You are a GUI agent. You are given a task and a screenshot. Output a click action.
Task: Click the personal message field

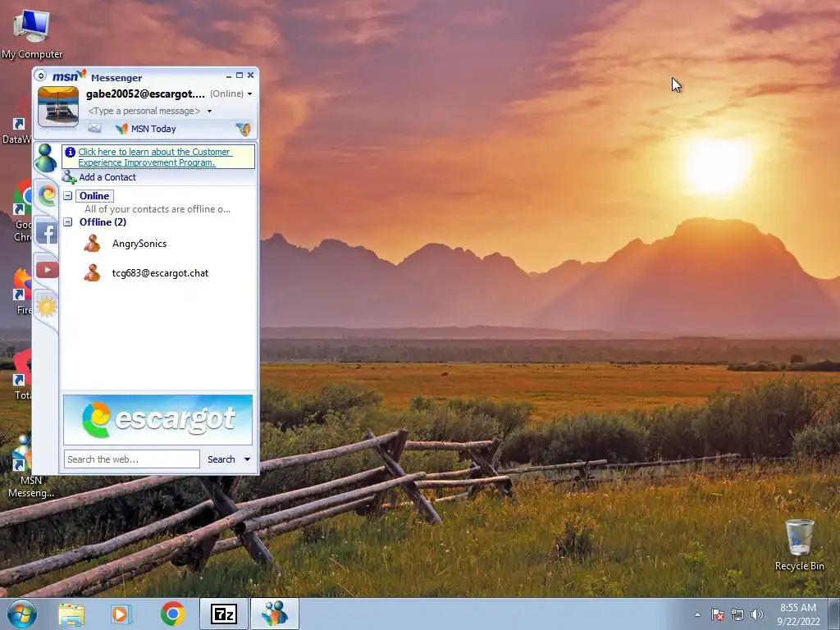tap(144, 111)
